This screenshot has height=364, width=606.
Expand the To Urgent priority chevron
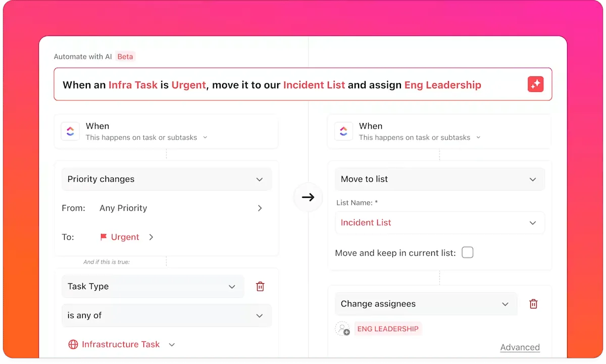point(151,237)
